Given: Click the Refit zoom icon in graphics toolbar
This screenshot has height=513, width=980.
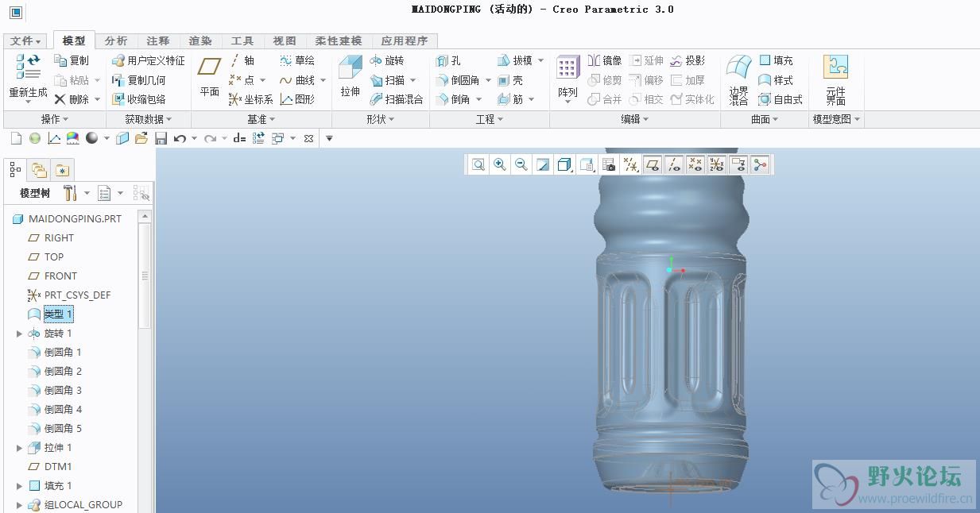Looking at the screenshot, I should 478,164.
